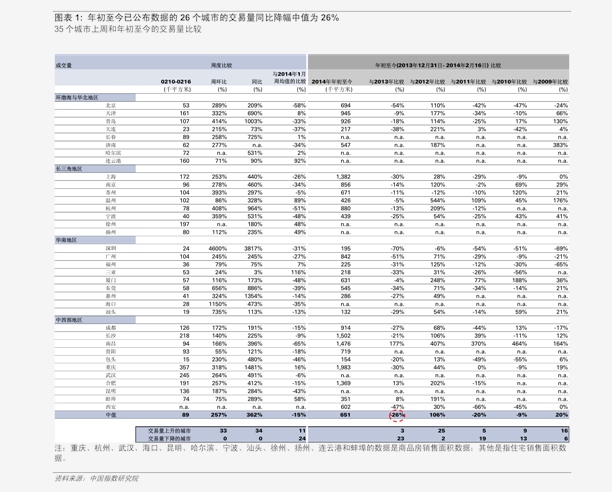Select the 与2013年比较 column header
This screenshot has height=492, width=612.
point(386,82)
